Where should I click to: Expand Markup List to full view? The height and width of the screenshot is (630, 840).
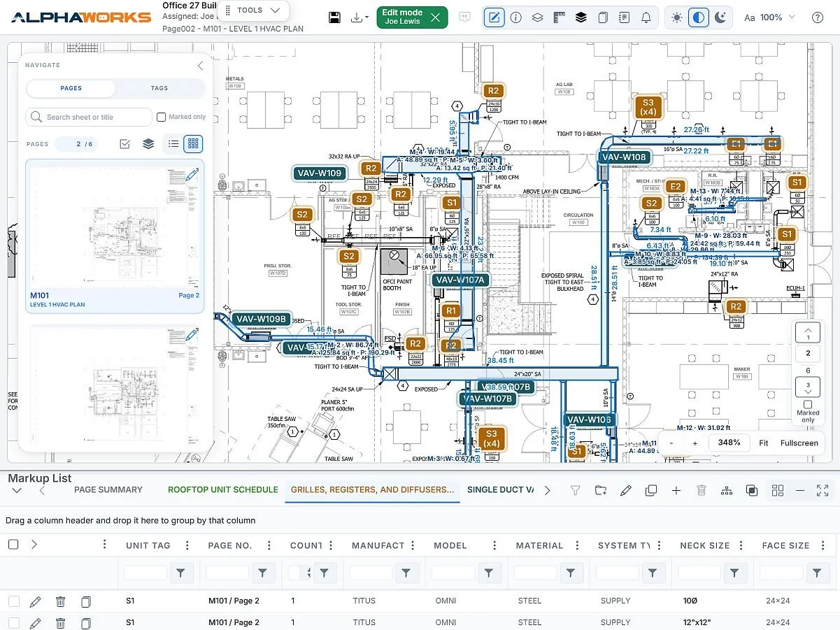(x=823, y=491)
